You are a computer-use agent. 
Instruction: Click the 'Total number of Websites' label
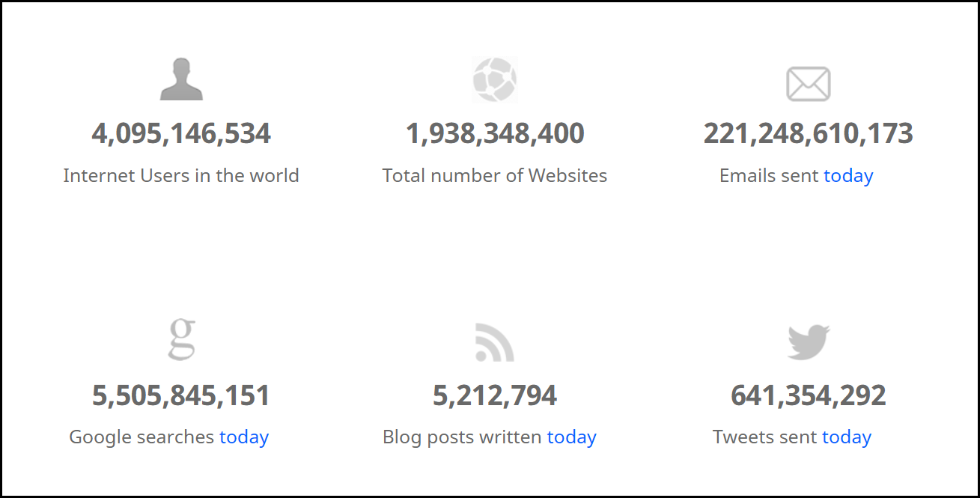pyautogui.click(x=495, y=176)
